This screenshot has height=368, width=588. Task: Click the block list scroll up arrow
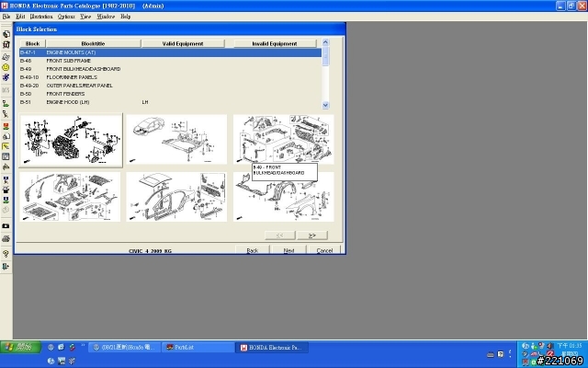click(x=325, y=43)
